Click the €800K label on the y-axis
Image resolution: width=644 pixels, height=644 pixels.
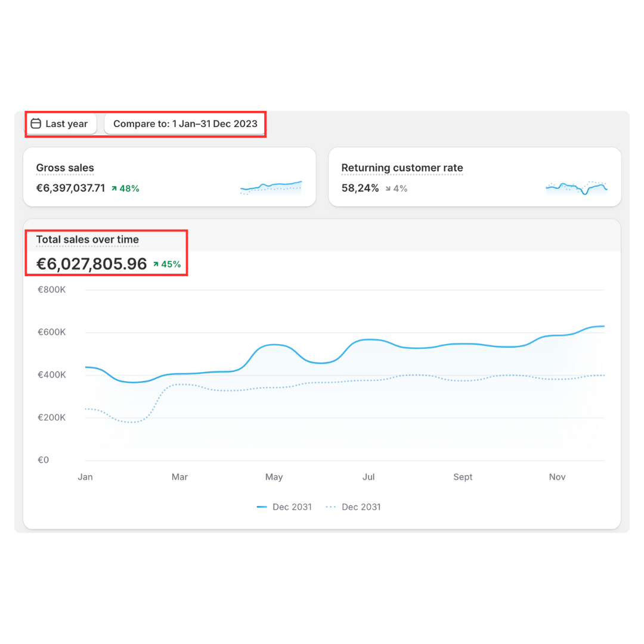click(x=51, y=290)
